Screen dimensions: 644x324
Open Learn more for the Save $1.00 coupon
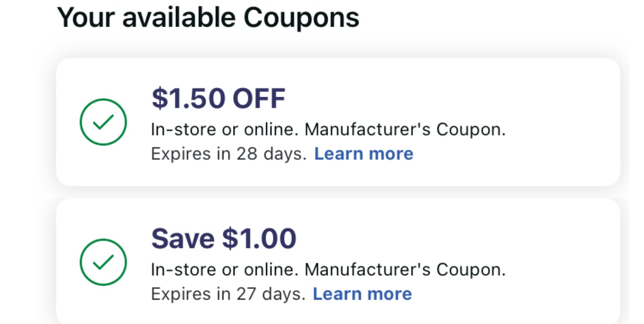pos(362,294)
